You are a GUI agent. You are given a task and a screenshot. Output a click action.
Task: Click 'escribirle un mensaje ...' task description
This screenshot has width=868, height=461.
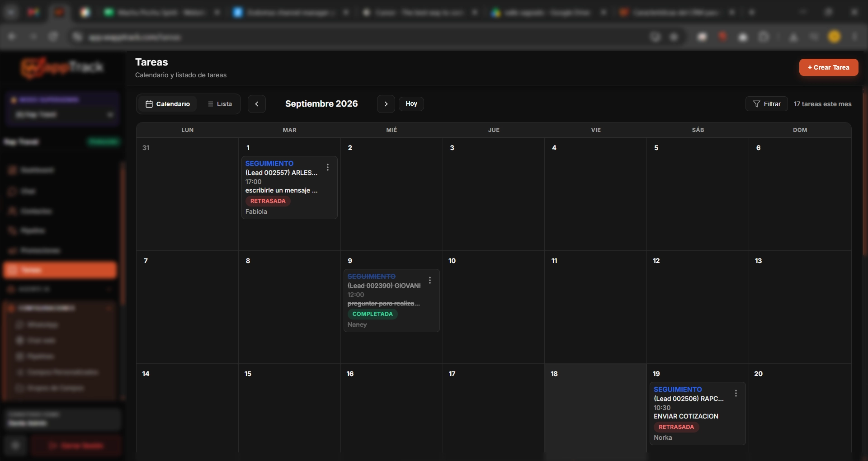(x=282, y=190)
